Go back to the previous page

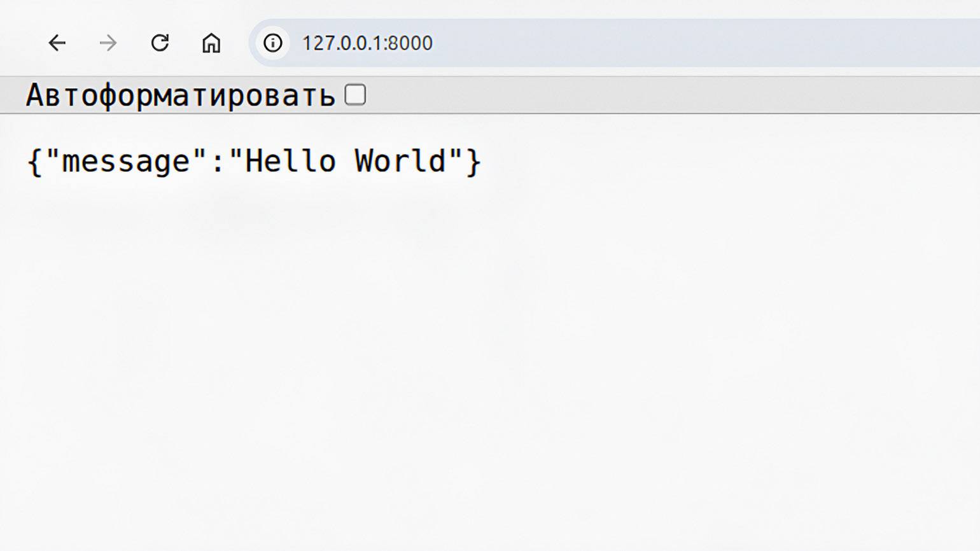click(57, 43)
